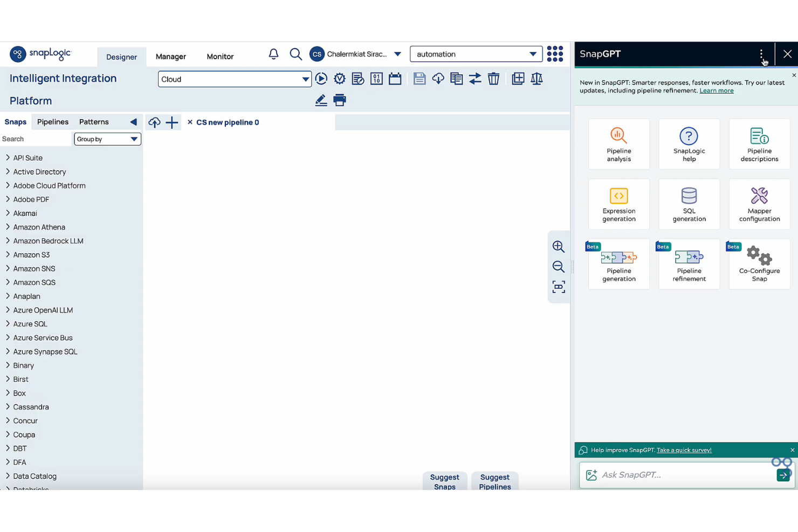798x532 pixels.
Task: Click the Suggest Pipelines button
Action: click(x=495, y=481)
